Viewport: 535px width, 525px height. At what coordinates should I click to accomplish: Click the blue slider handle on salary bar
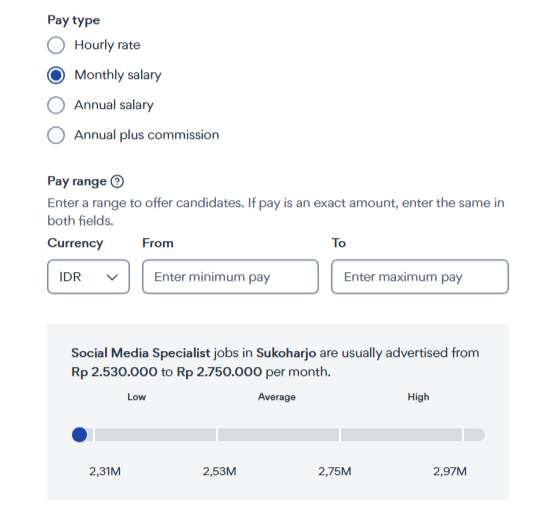(79, 435)
